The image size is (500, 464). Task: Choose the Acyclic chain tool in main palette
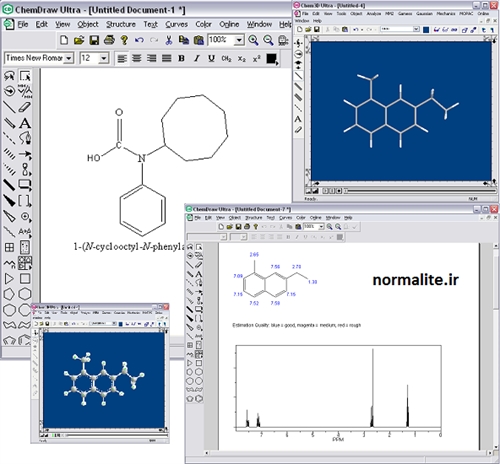click(x=9, y=263)
